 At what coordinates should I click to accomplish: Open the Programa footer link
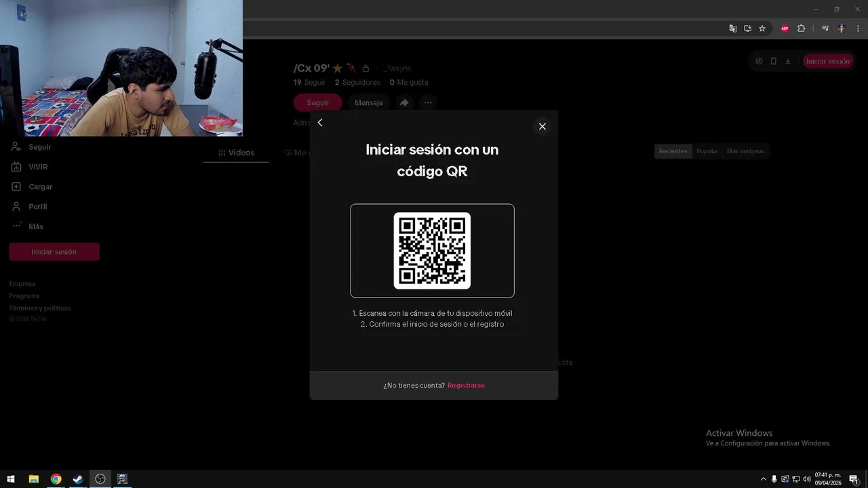click(24, 296)
